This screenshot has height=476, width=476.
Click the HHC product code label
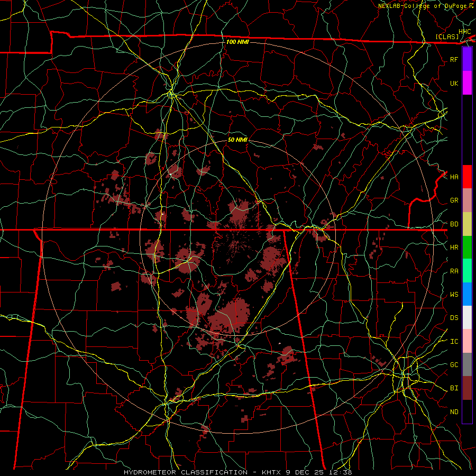click(x=465, y=32)
